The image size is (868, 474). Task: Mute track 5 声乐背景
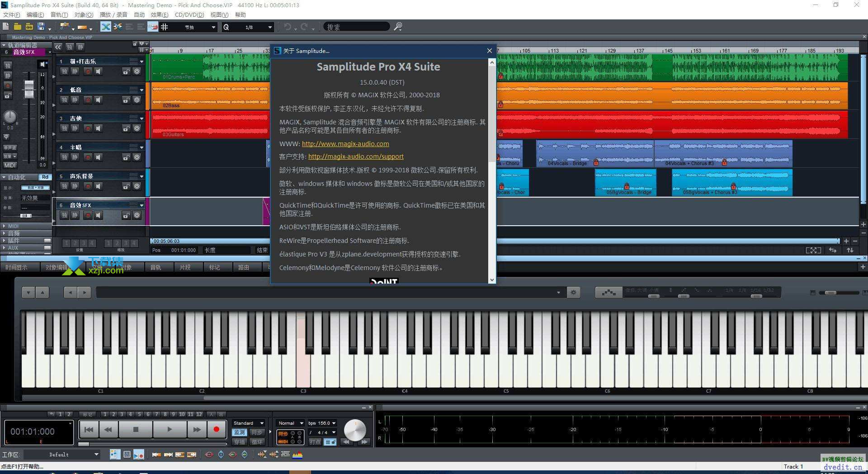click(x=75, y=186)
